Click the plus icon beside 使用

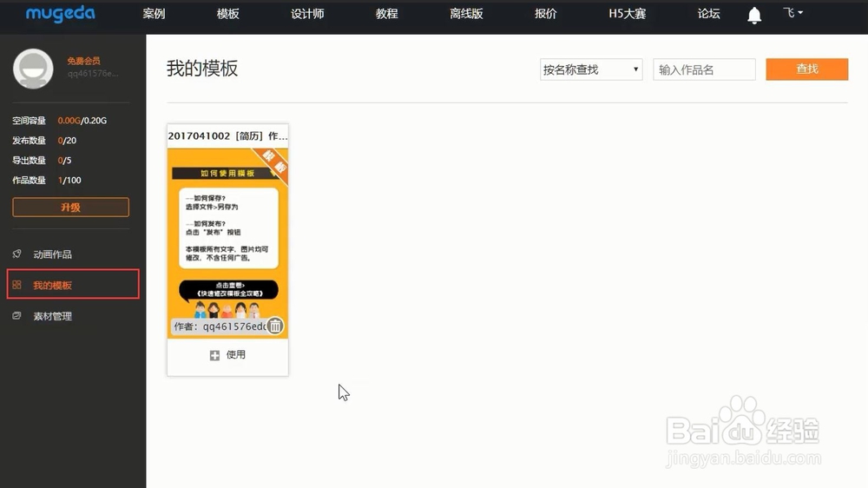tap(214, 355)
